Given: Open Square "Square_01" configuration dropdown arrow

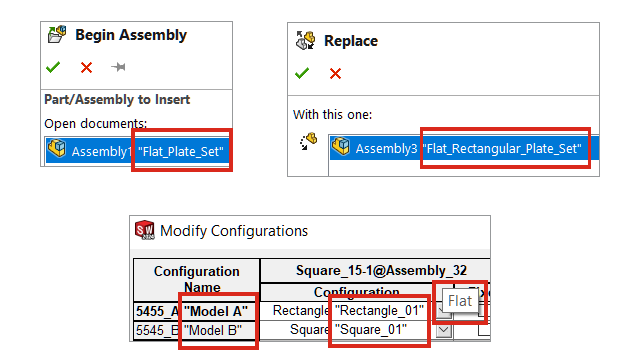Looking at the screenshot, I should (x=444, y=330).
